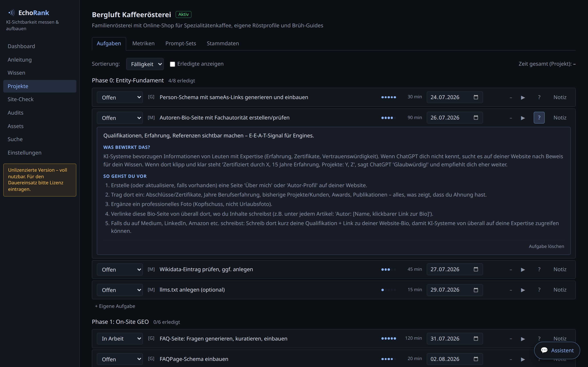588x367 pixels.
Task: Click priority dots of Person-Schema task
Action: (x=389, y=97)
